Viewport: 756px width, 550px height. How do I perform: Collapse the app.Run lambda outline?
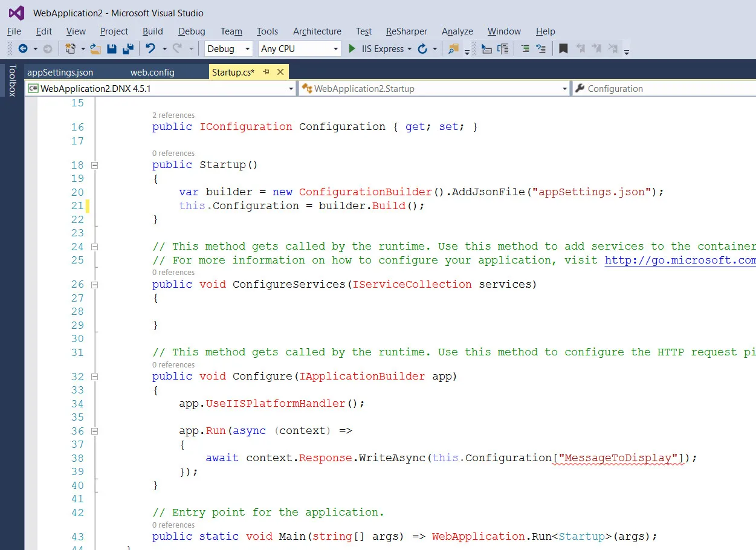coord(94,431)
